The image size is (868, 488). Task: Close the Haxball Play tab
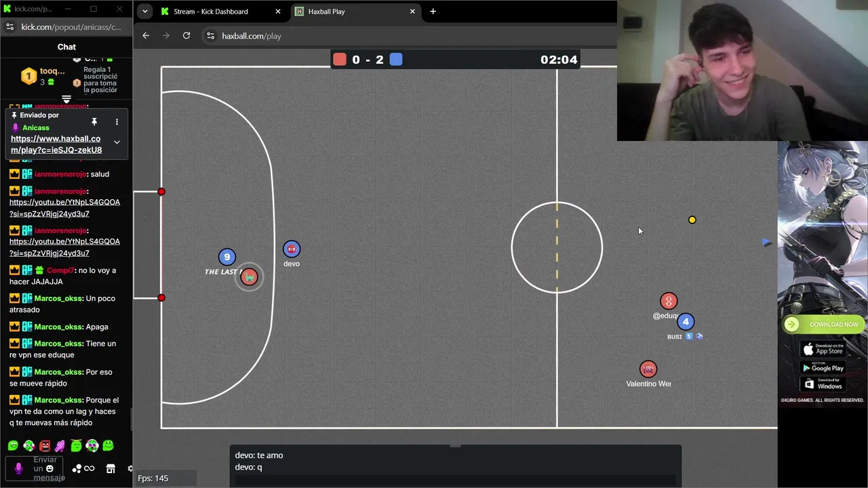pos(412,12)
